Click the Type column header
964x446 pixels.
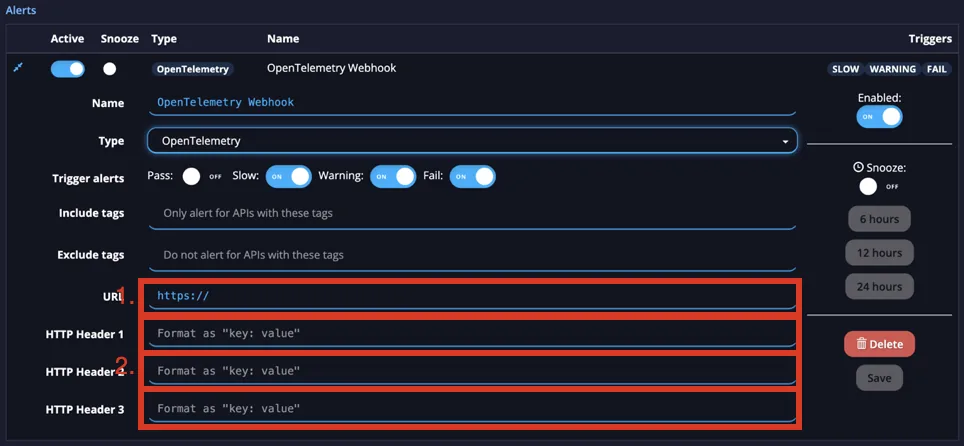coord(164,39)
